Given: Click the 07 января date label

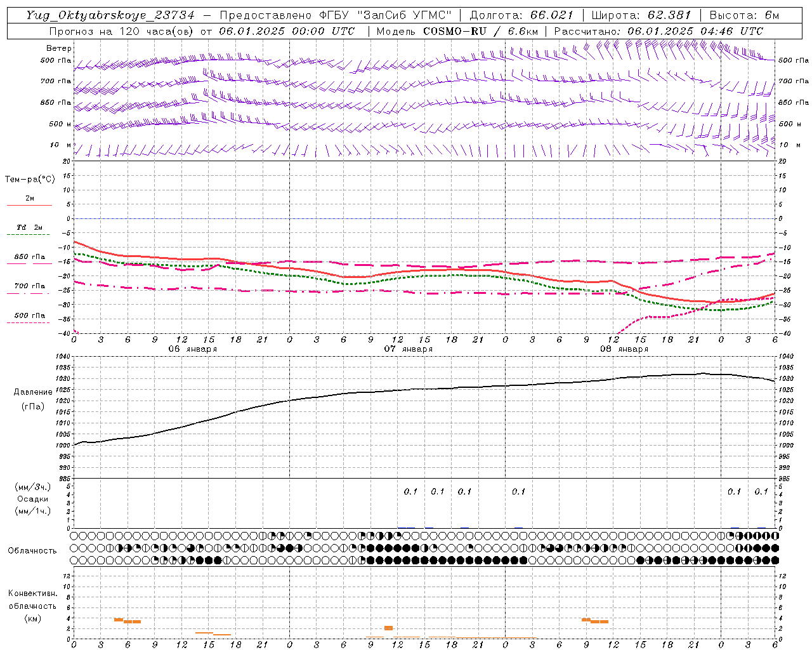Looking at the screenshot, I should pos(408,349).
